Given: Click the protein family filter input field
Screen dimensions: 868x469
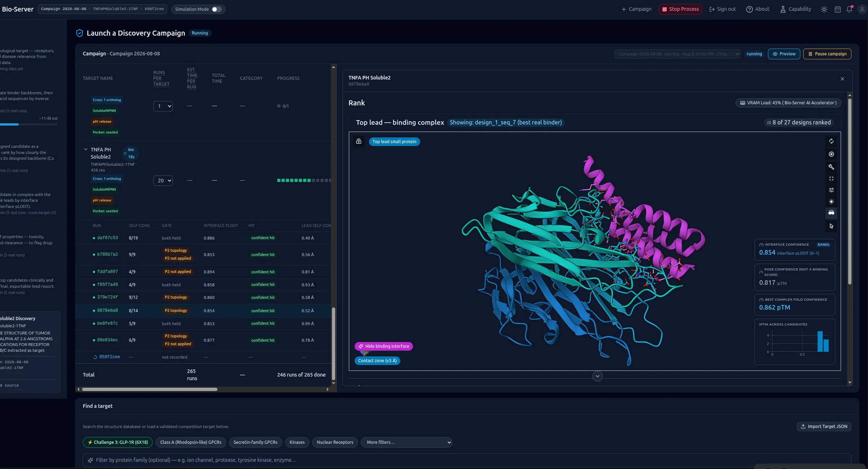Looking at the screenshot, I should (467, 460).
